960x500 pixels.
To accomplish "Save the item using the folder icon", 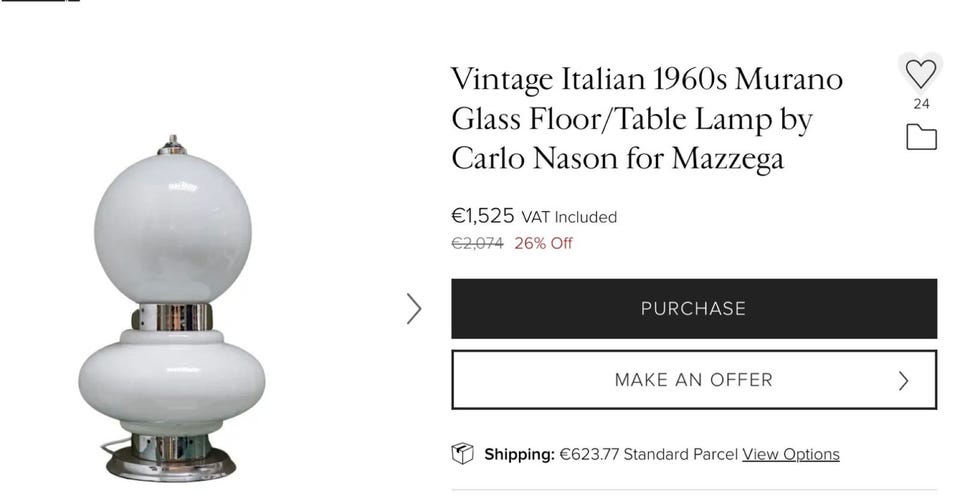I will click(921, 137).
